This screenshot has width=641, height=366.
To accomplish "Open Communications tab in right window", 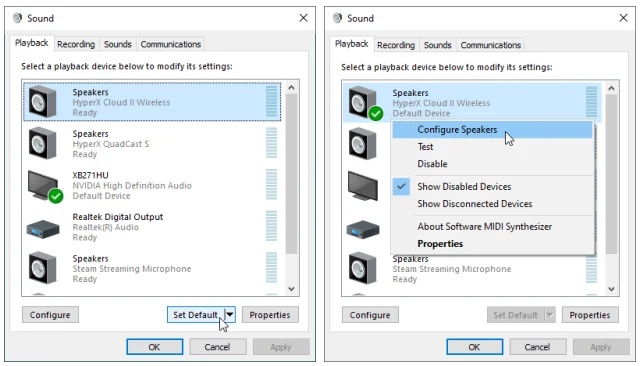I will coord(491,45).
